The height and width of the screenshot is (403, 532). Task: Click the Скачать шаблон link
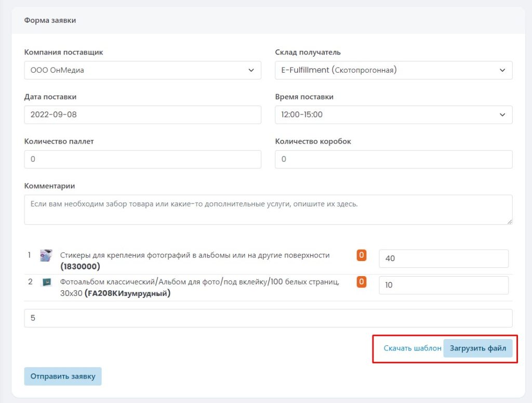[x=413, y=348]
